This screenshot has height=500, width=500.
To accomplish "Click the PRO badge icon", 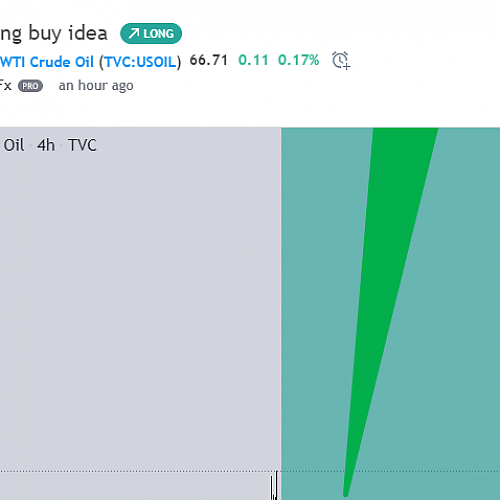I will pyautogui.click(x=30, y=86).
